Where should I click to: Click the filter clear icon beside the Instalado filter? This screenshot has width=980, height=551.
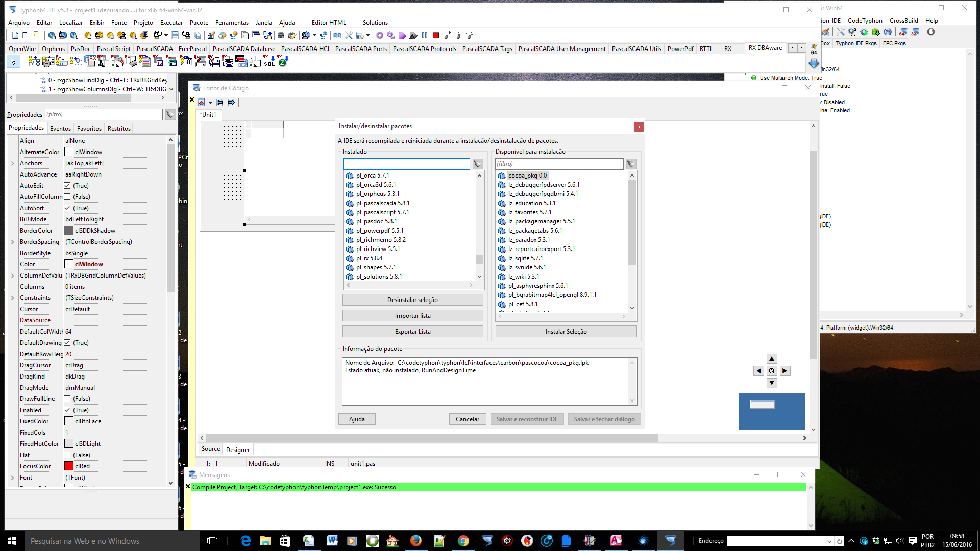click(x=477, y=164)
